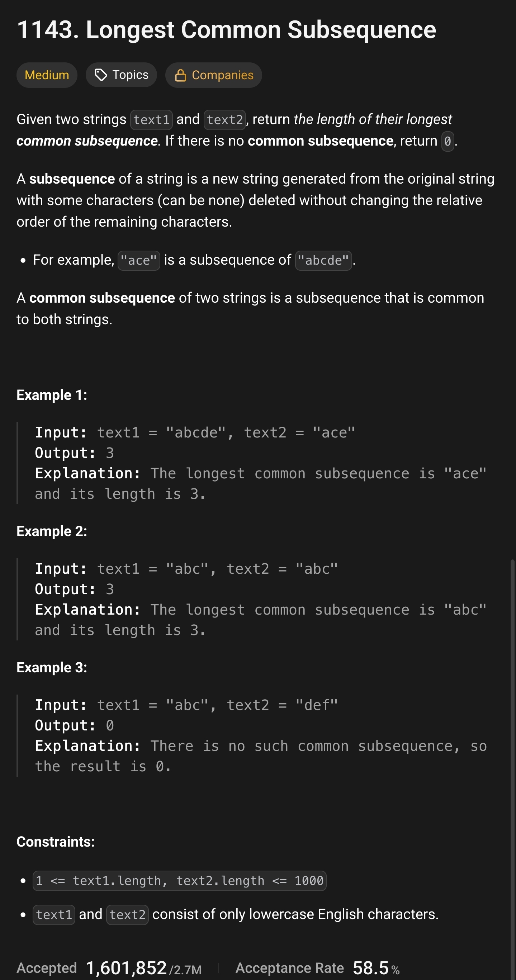Screen dimensions: 516x980
Task: Click the Medium difficulty badge
Action: (x=47, y=75)
